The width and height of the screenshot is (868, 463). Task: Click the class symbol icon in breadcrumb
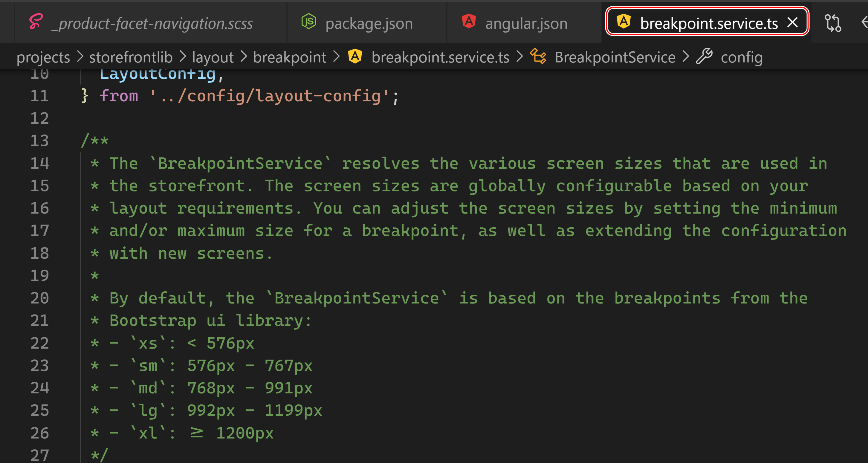(538, 56)
